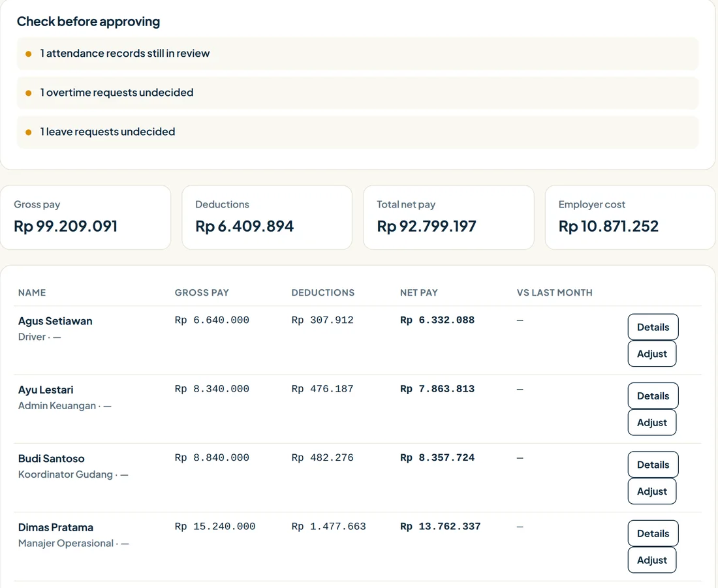Viewport: 718px width, 588px height.
Task: Open Details for Ayu Lestari
Action: coord(653,395)
